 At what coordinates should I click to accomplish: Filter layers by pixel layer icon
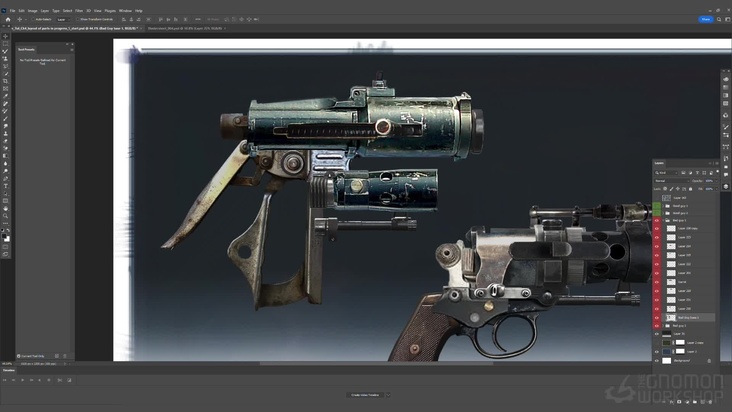pos(683,173)
